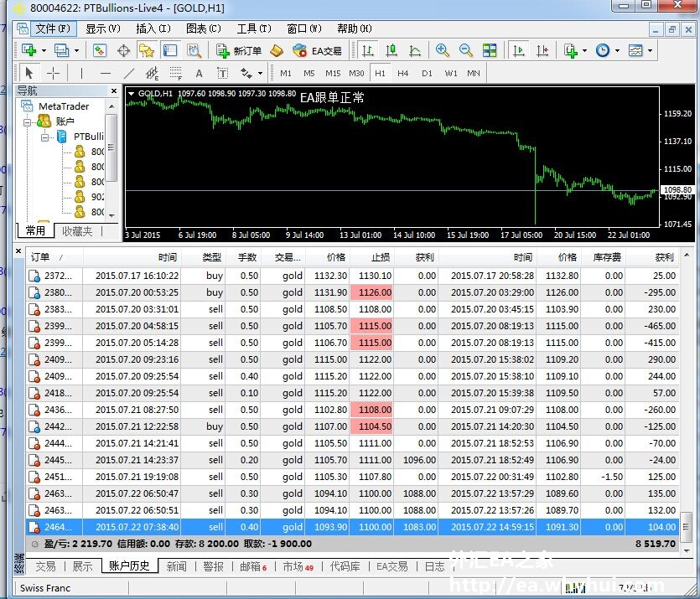Select the equidistant channel tool
700x599 pixels.
tap(152, 73)
